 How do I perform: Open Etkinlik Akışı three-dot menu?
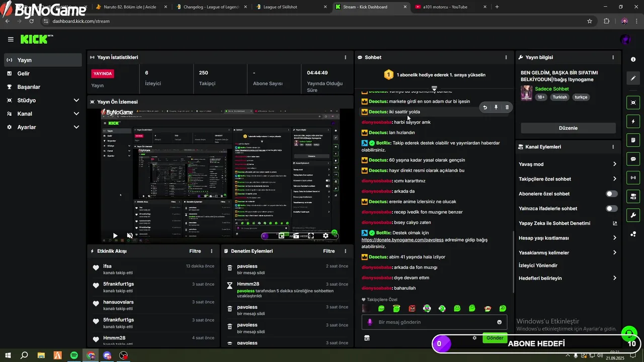pos(211,251)
